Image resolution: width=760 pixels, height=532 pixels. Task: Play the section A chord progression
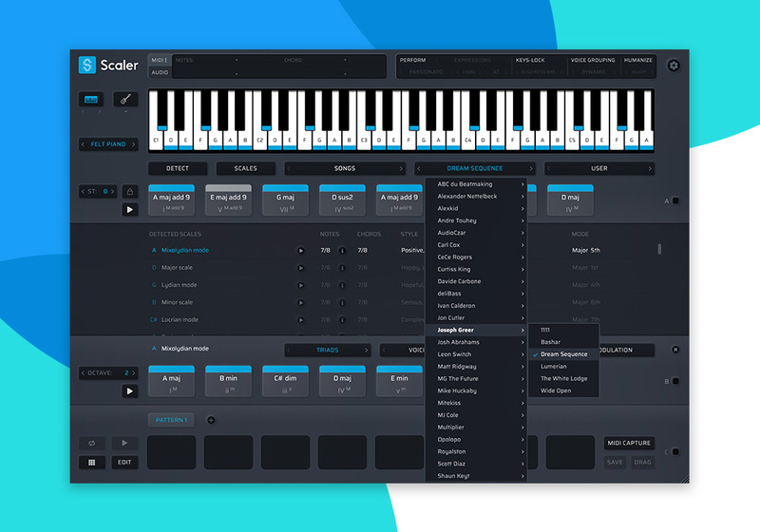pos(129,210)
